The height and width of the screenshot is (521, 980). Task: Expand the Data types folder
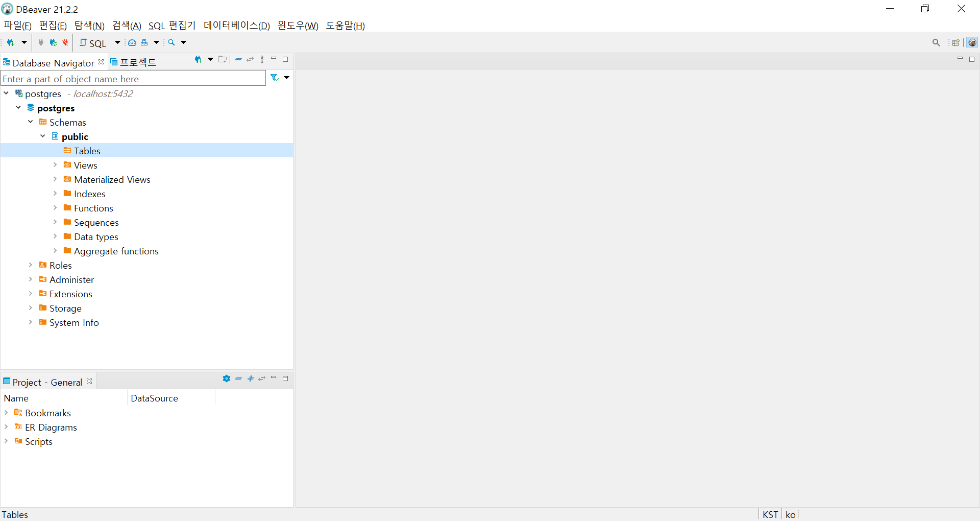click(55, 236)
